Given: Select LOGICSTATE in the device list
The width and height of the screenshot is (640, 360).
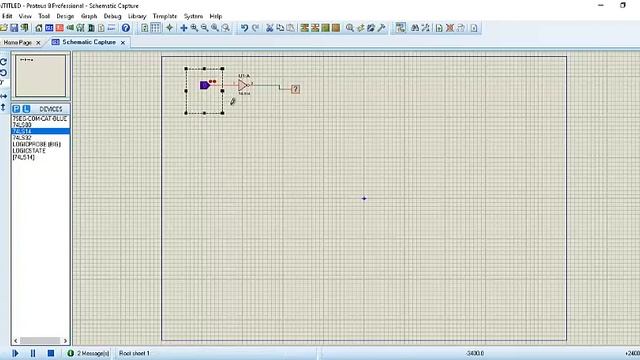Looking at the screenshot, I should 40,151.
